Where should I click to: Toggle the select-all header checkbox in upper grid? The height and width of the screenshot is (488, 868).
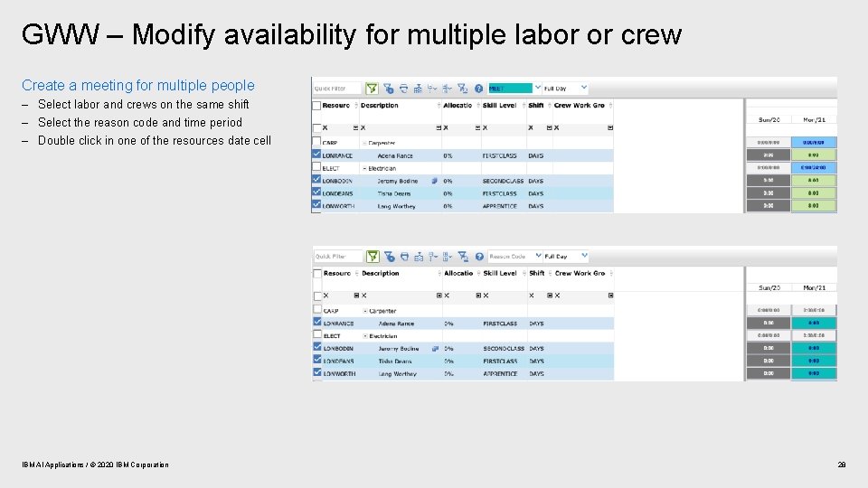pyautogui.click(x=316, y=106)
